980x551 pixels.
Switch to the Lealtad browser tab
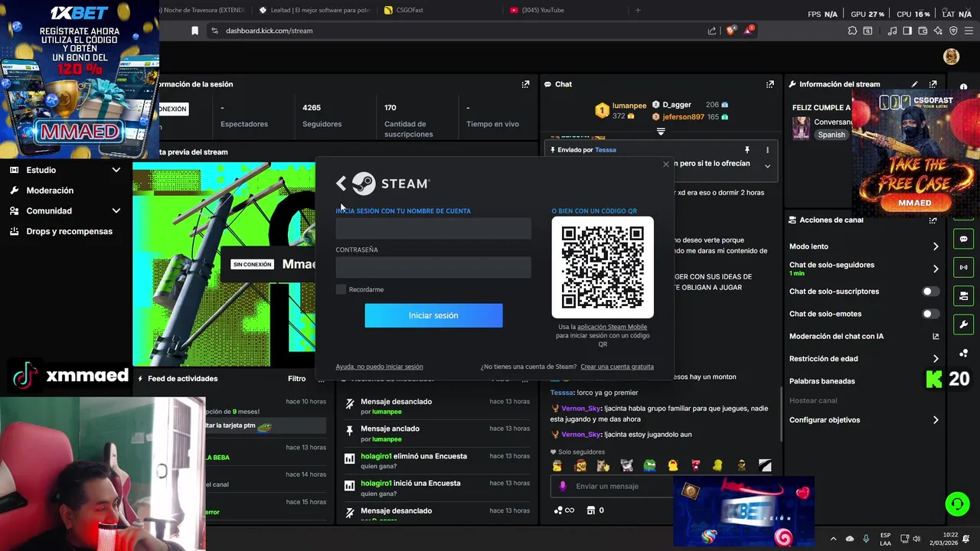315,10
